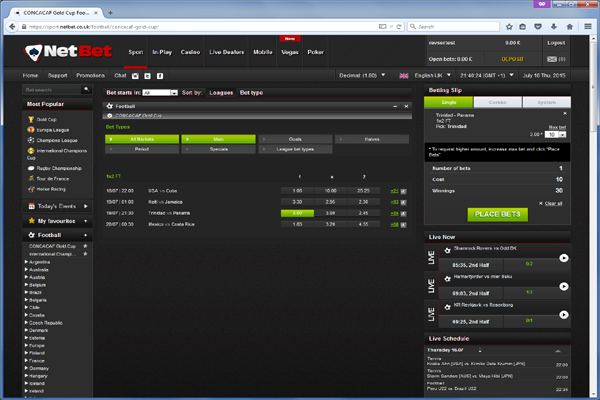
Task: Open the Bet starts in dropdown
Action: [x=160, y=93]
